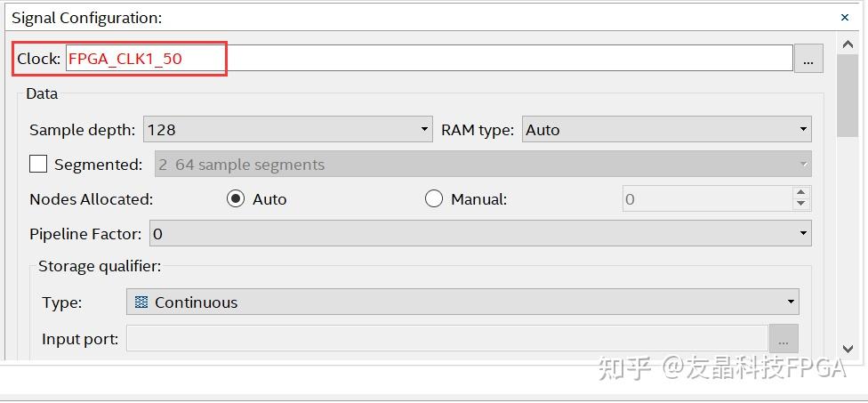Click the Manual nodes count field
The width and height of the screenshot is (868, 403).
(705, 199)
